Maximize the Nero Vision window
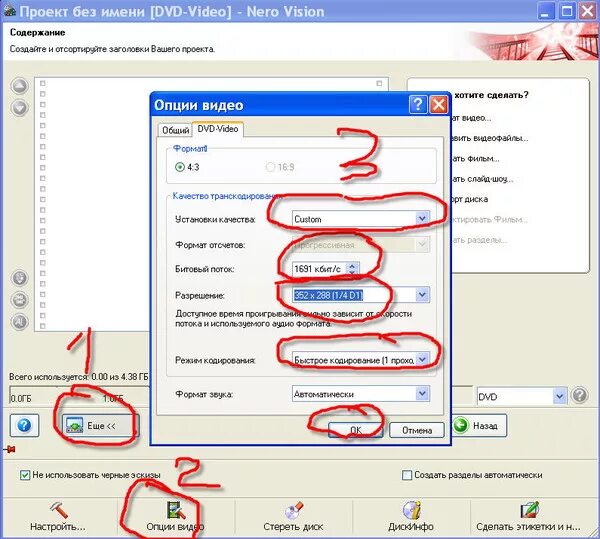This screenshot has width=600, height=539. coord(567,10)
